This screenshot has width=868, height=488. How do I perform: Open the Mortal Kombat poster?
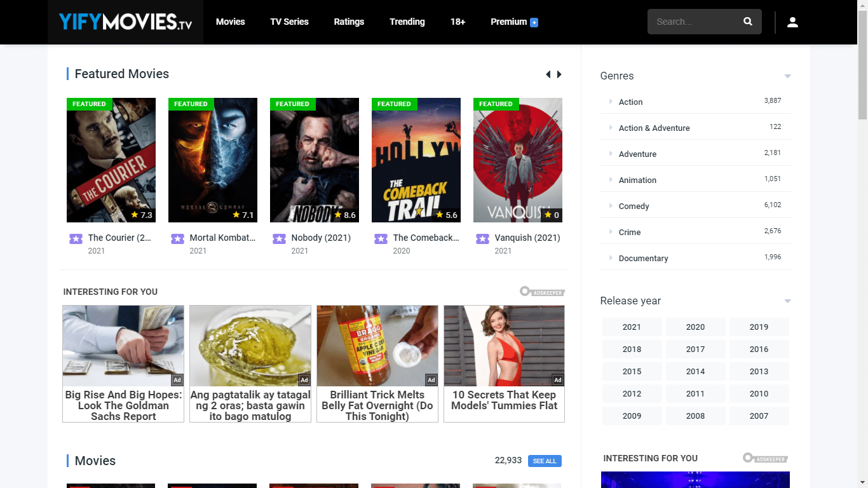click(x=213, y=160)
